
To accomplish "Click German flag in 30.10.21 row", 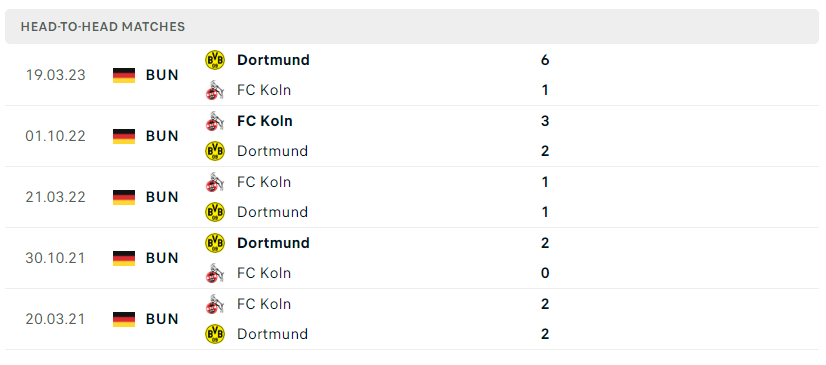I will click(x=124, y=258).
